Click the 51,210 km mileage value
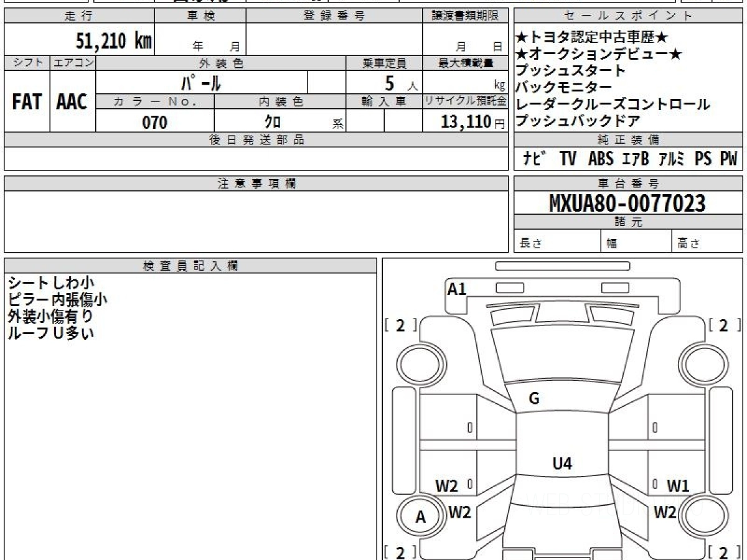 point(114,41)
